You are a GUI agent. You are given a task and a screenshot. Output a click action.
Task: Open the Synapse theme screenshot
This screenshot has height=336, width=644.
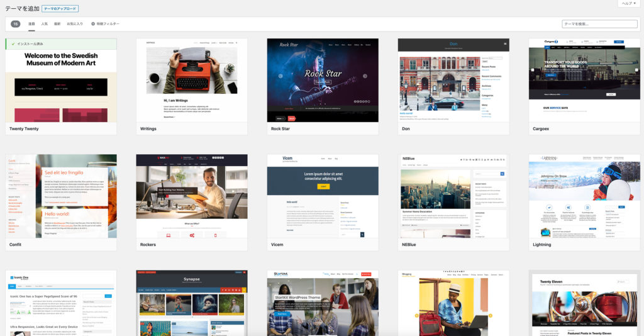pos(192,303)
